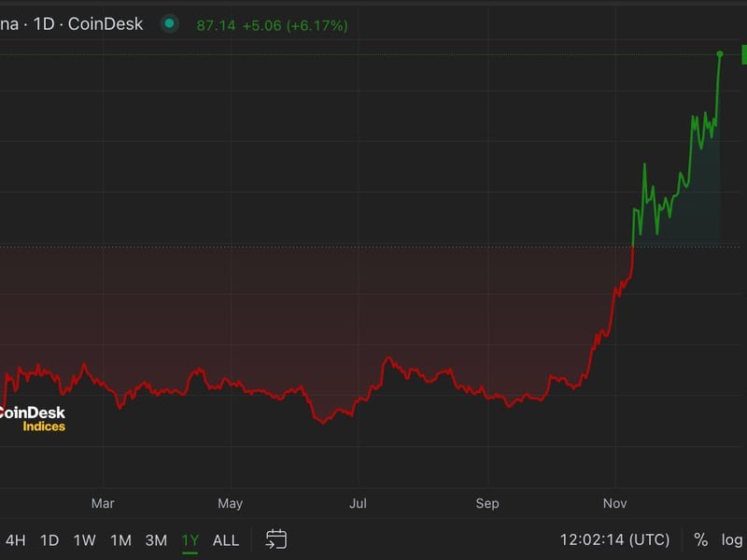Click the CoinDesk Indices logo
This screenshot has width=747, height=560.
tap(34, 419)
